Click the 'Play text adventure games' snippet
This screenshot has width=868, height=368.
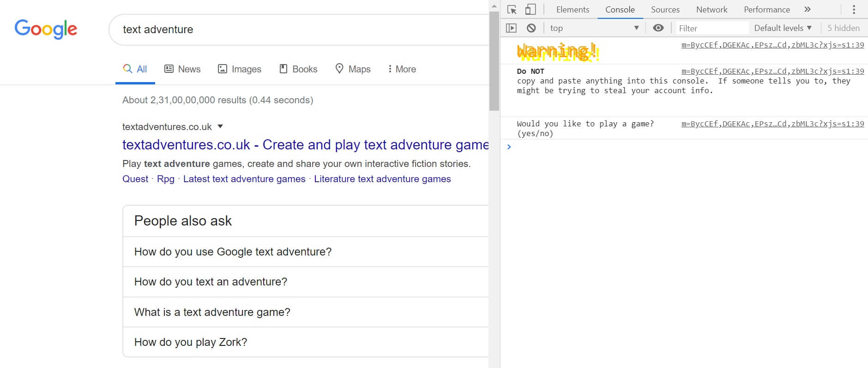pyautogui.click(x=296, y=164)
